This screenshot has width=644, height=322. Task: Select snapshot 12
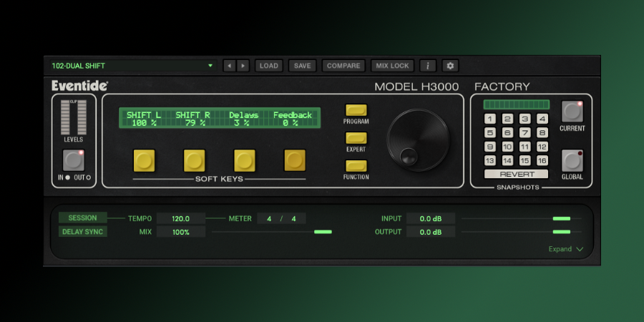tap(542, 147)
